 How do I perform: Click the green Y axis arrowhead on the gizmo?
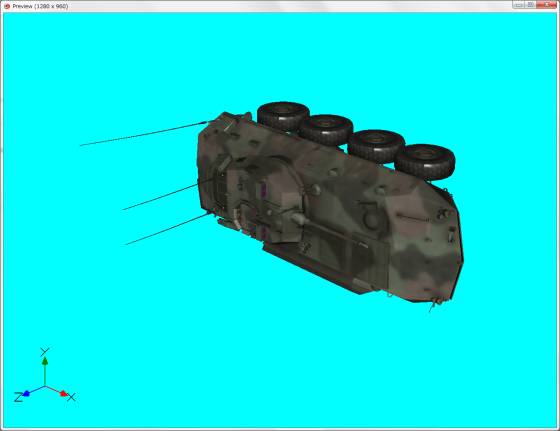(45, 361)
